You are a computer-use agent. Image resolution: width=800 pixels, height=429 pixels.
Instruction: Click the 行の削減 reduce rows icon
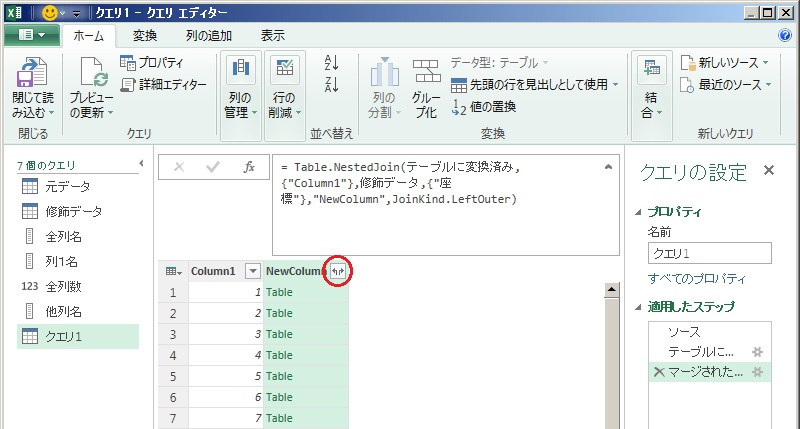click(285, 69)
